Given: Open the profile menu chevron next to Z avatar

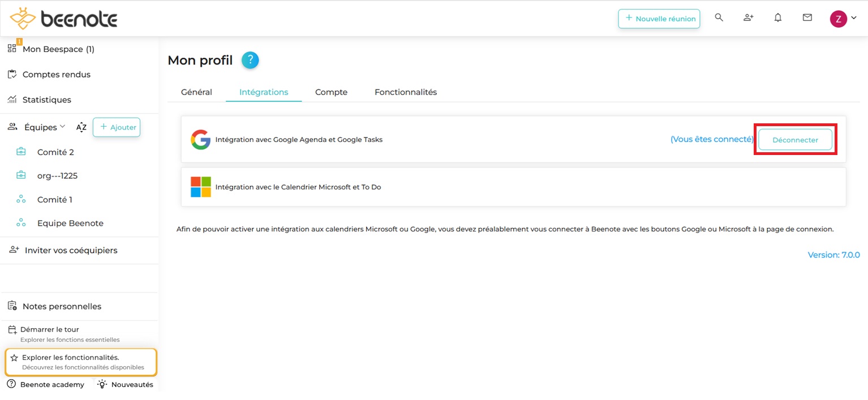Looking at the screenshot, I should (x=853, y=18).
